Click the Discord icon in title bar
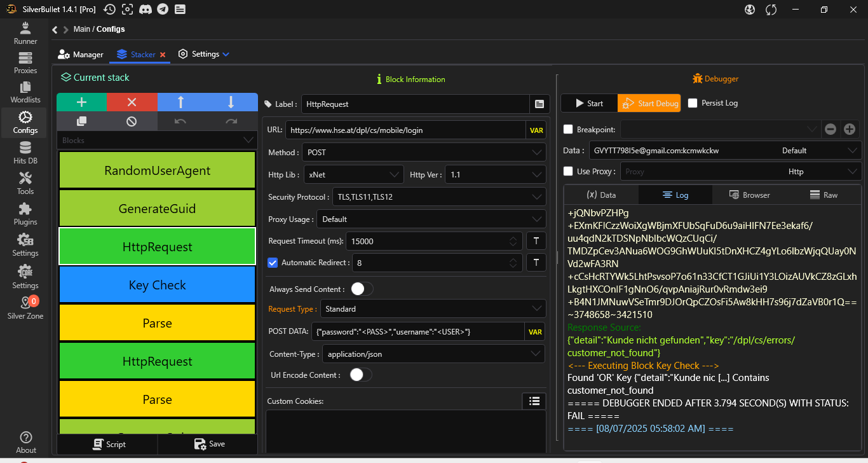The height and width of the screenshot is (463, 868). coord(146,9)
